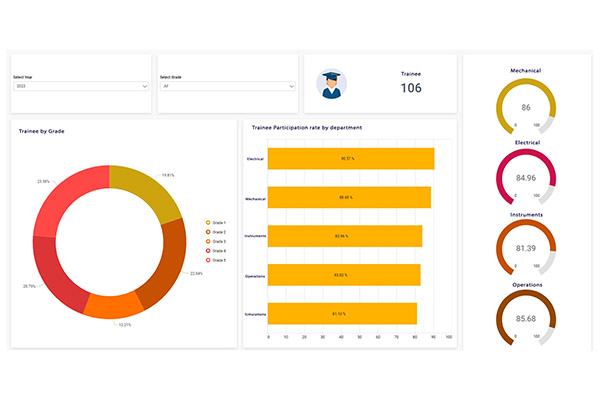Click the Operations participation bar
This screenshot has height=400, width=600.
(x=343, y=275)
